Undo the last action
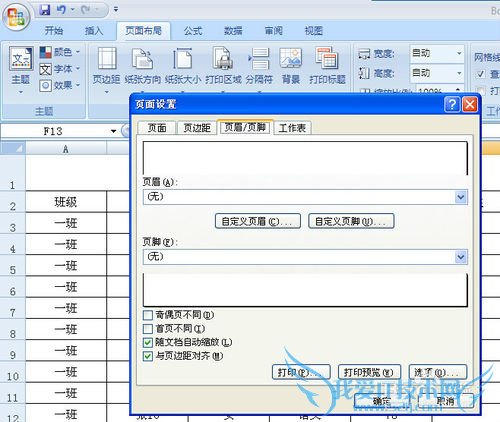 (61, 10)
